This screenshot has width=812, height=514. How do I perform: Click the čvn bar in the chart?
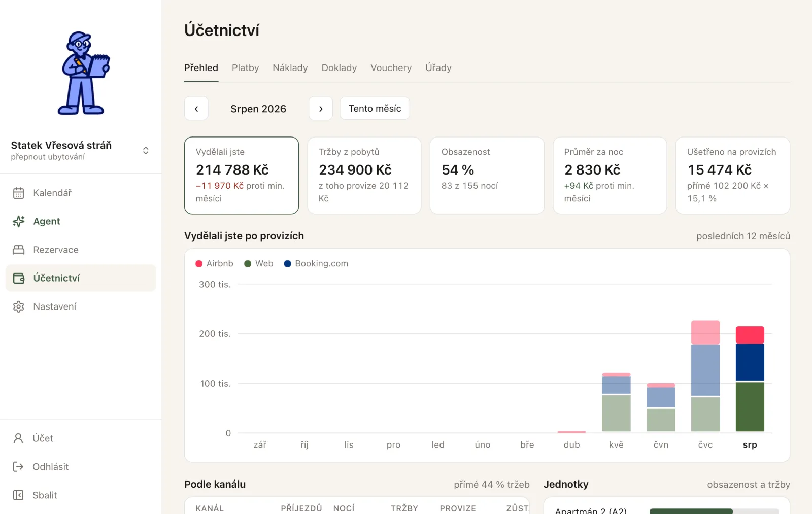coord(661,407)
